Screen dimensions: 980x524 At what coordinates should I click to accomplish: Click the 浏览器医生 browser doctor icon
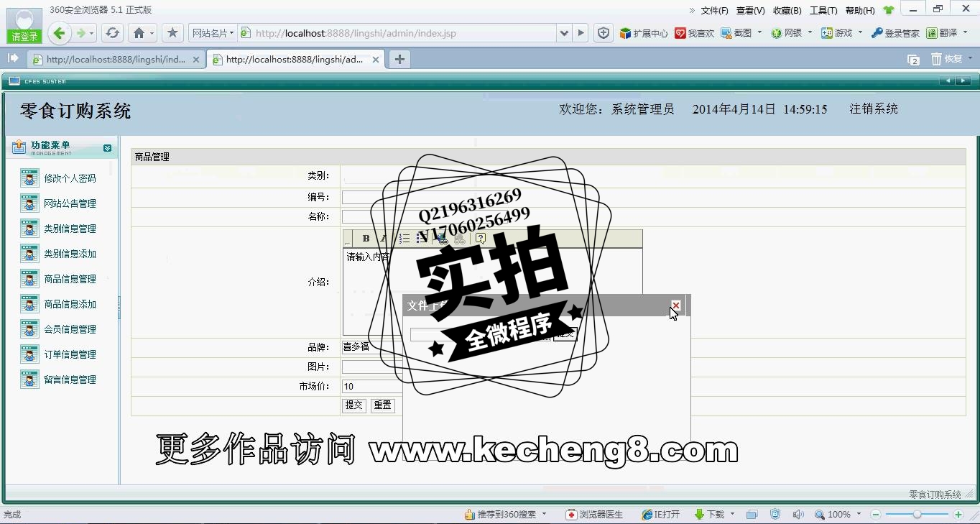(x=594, y=515)
